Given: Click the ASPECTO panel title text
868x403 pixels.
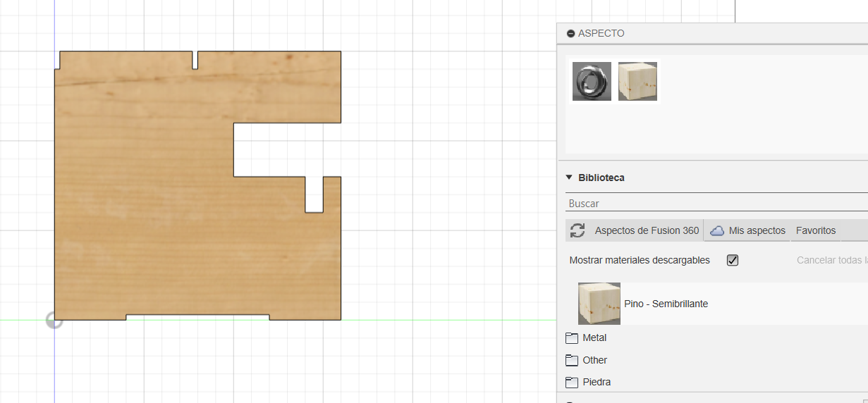Looking at the screenshot, I should point(601,33).
